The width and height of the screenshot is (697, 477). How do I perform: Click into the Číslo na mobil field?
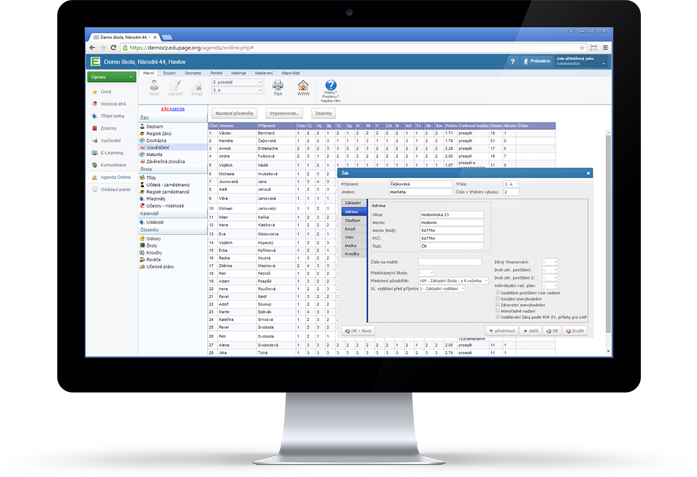coord(450,262)
